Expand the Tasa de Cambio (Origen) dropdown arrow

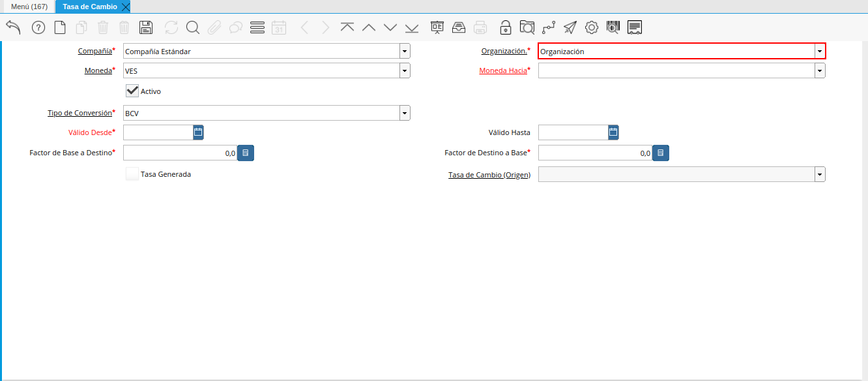(x=820, y=174)
